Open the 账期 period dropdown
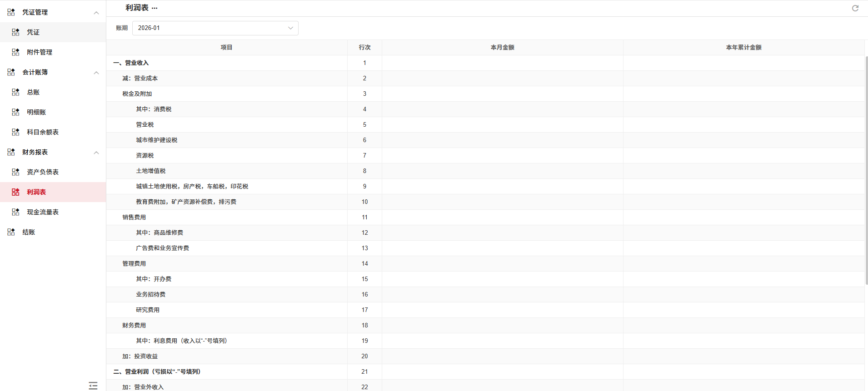Viewport: 868px width, 391px height. pos(215,28)
